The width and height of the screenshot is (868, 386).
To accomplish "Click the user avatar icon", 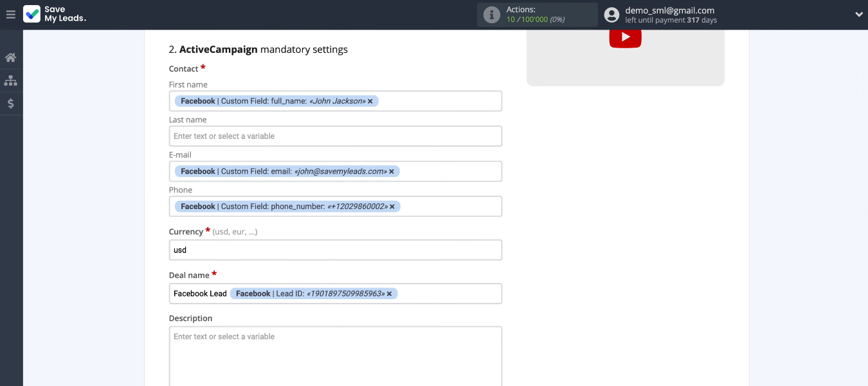I will 611,15.
